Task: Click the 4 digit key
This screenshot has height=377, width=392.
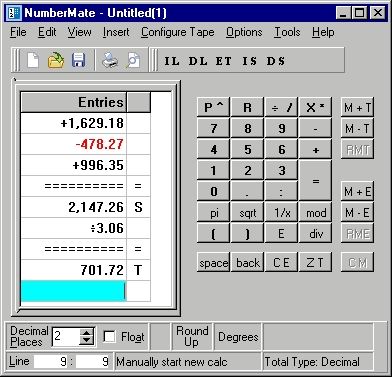Action: [x=213, y=149]
